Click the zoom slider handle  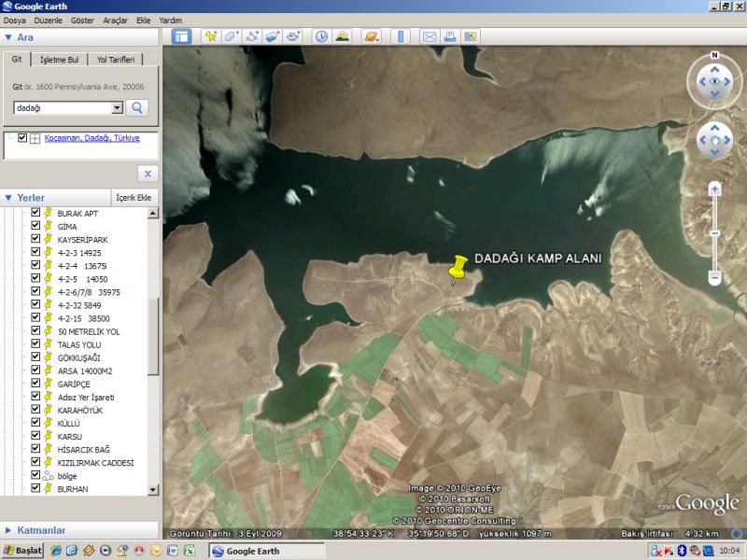714,233
